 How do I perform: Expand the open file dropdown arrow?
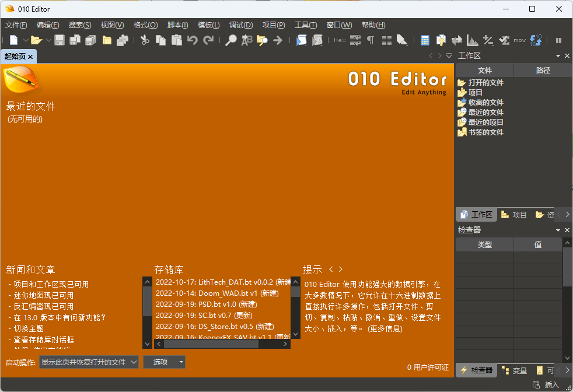point(48,40)
